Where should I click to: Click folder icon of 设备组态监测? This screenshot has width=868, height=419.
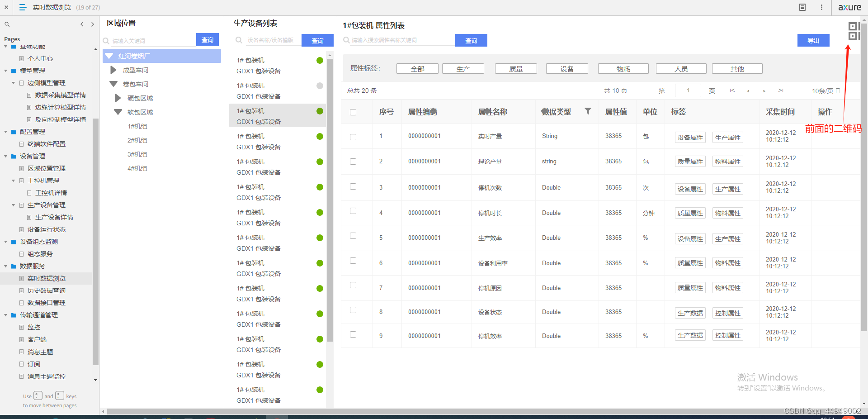coord(14,242)
